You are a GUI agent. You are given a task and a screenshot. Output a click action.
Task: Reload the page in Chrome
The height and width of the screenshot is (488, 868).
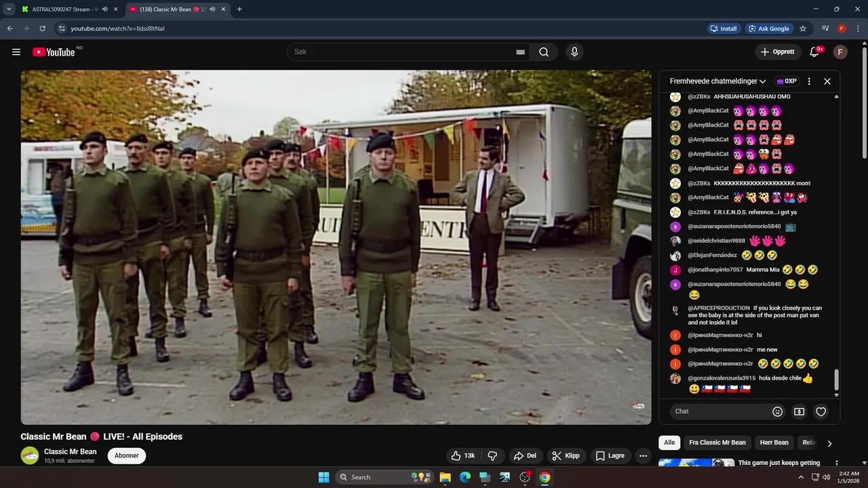pyautogui.click(x=42, y=28)
